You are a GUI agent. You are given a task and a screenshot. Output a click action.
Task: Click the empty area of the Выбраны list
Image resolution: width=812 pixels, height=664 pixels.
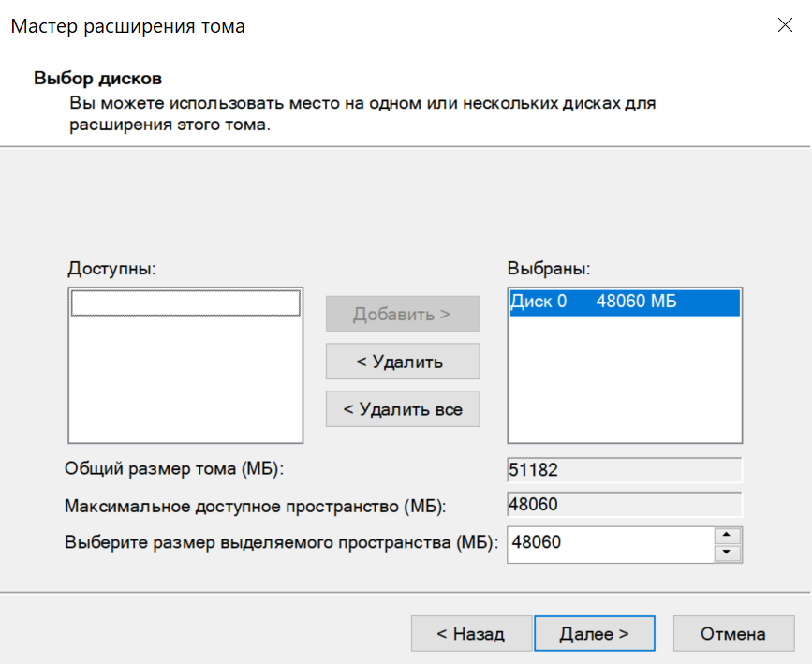click(624, 384)
